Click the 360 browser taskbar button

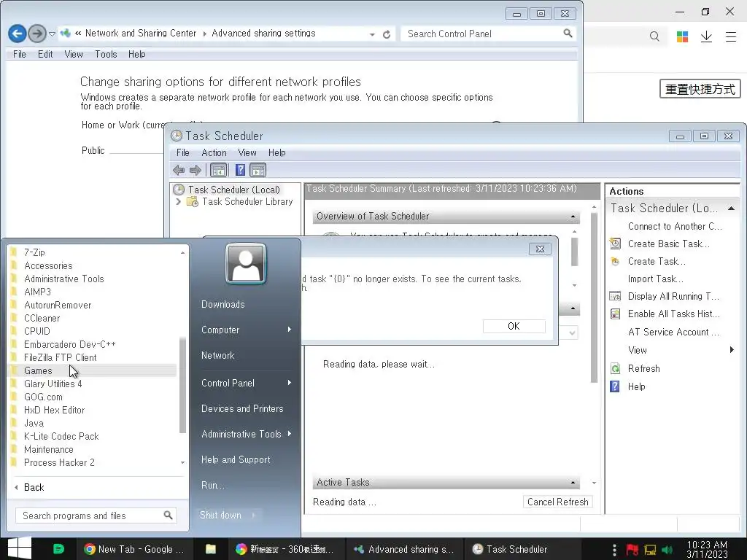click(285, 549)
